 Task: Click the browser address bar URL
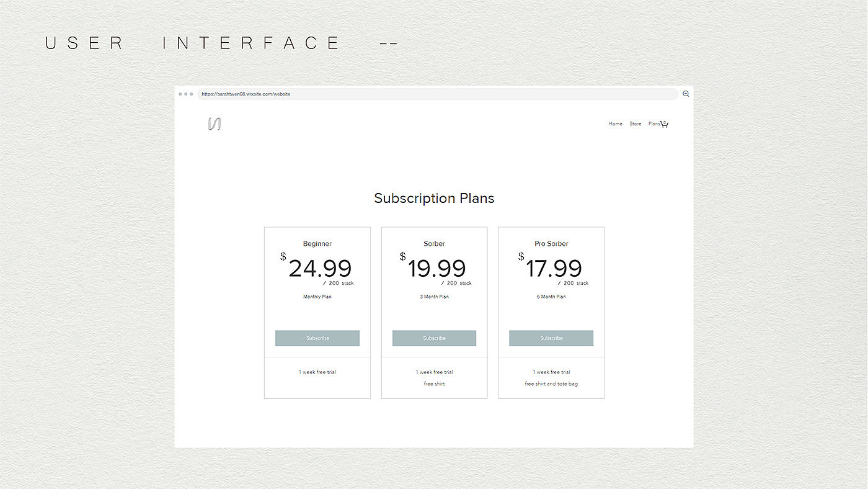click(x=246, y=94)
